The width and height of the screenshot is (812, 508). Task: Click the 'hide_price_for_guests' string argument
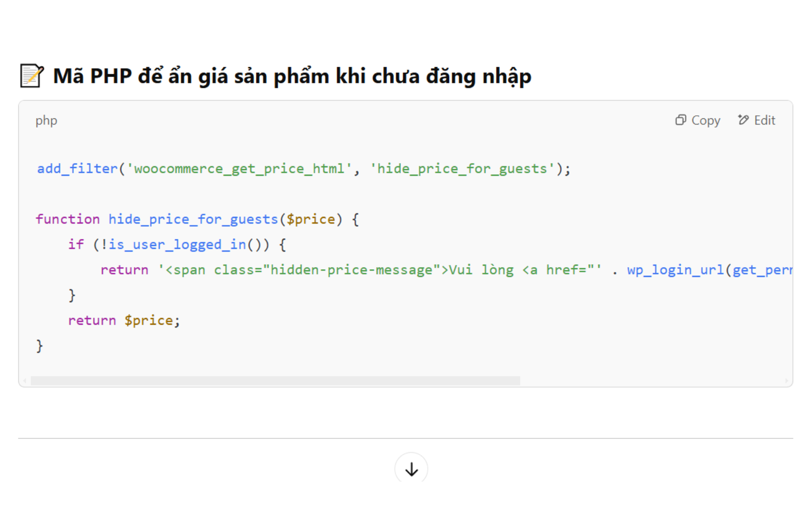[x=462, y=169]
